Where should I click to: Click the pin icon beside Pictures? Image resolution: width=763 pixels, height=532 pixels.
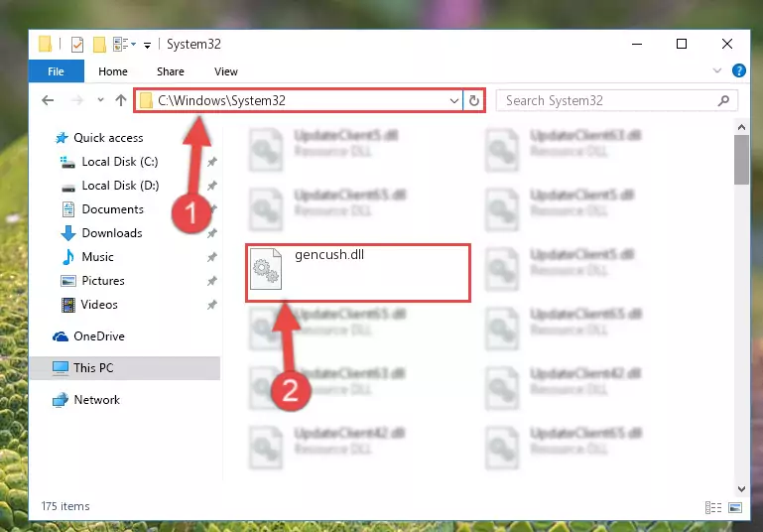212,281
